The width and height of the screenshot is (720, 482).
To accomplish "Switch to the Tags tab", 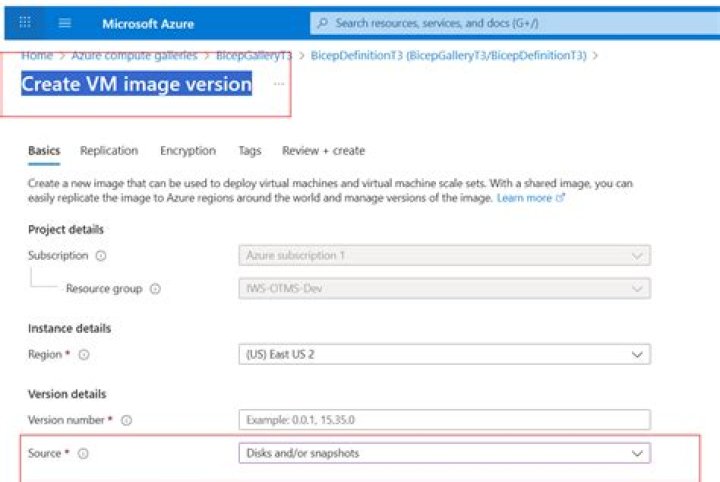I will coord(250,151).
